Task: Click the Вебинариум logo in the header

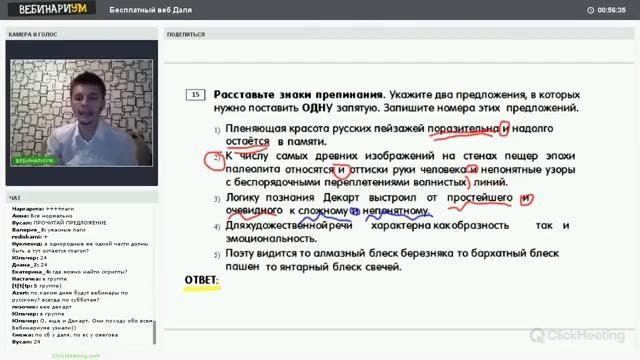Action: coord(52,9)
